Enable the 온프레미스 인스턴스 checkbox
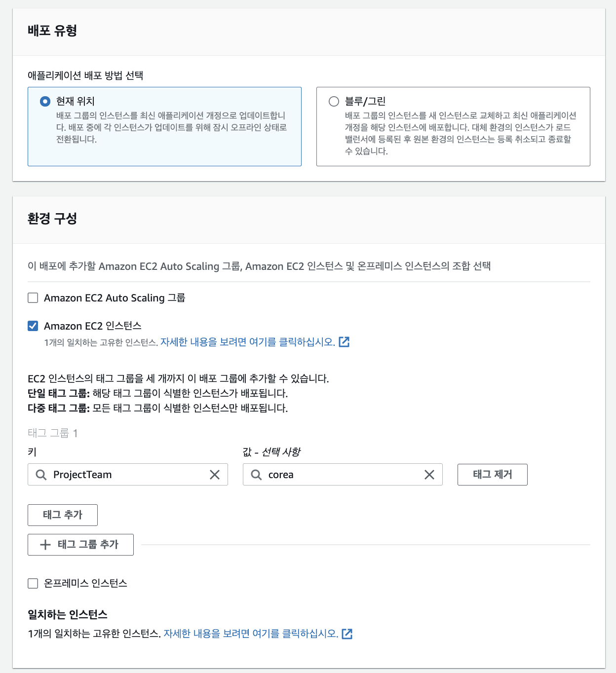Image resolution: width=616 pixels, height=673 pixels. tap(33, 583)
